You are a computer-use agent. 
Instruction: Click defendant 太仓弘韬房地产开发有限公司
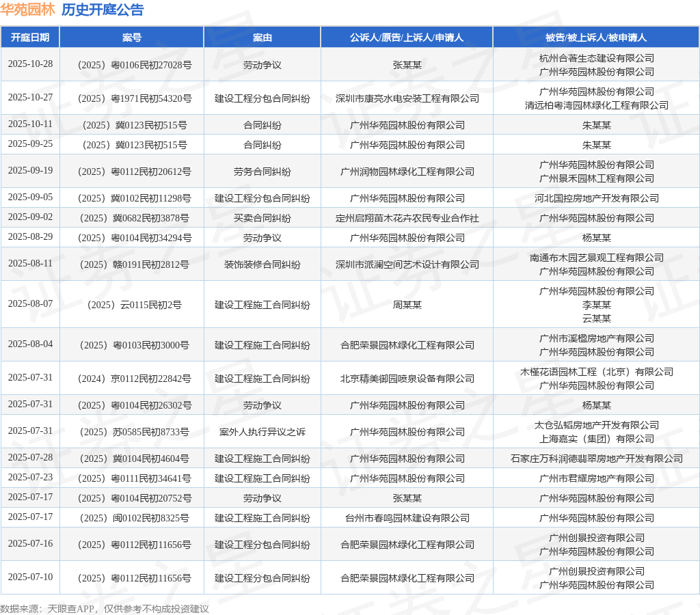596,425
